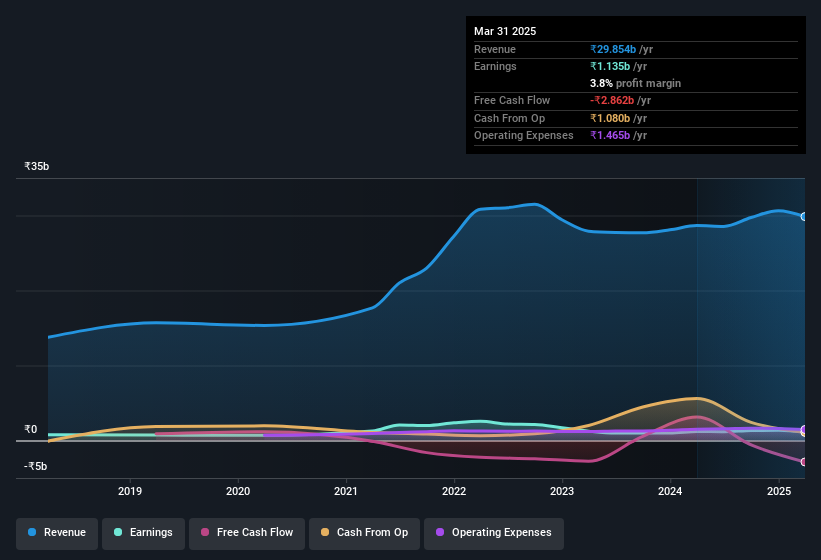
Task: Click the -₹2.862b free cash flow value
Action: 612,100
